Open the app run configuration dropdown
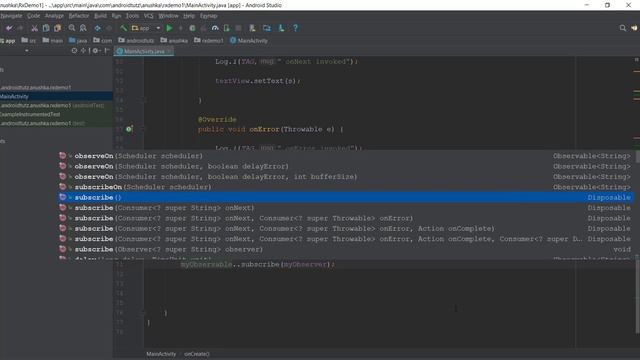The width and height of the screenshot is (640, 360). pos(146,28)
